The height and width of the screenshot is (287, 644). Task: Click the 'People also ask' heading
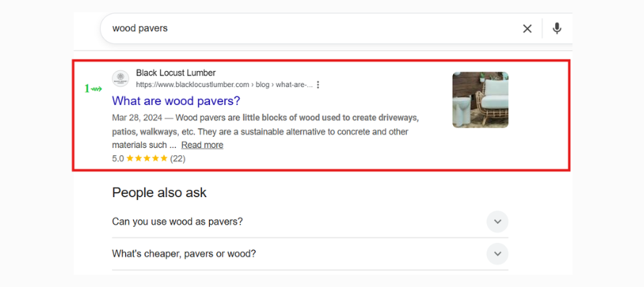[159, 193]
